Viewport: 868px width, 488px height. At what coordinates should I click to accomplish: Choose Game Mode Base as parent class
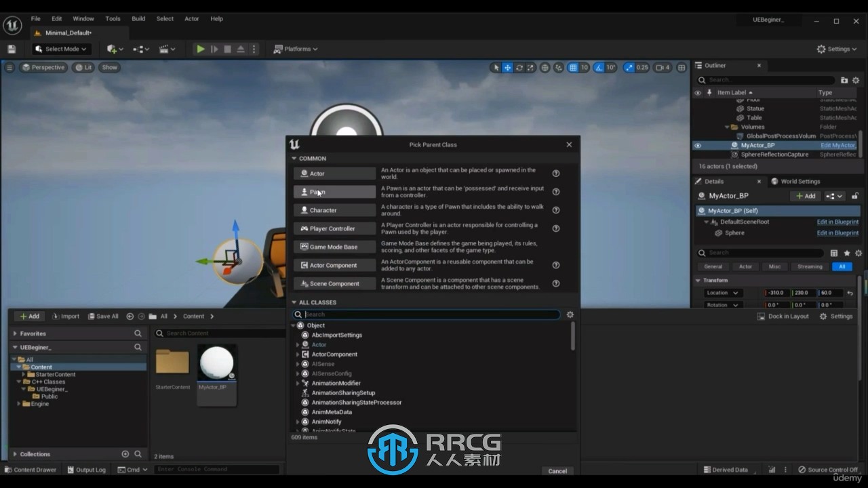[x=334, y=247]
